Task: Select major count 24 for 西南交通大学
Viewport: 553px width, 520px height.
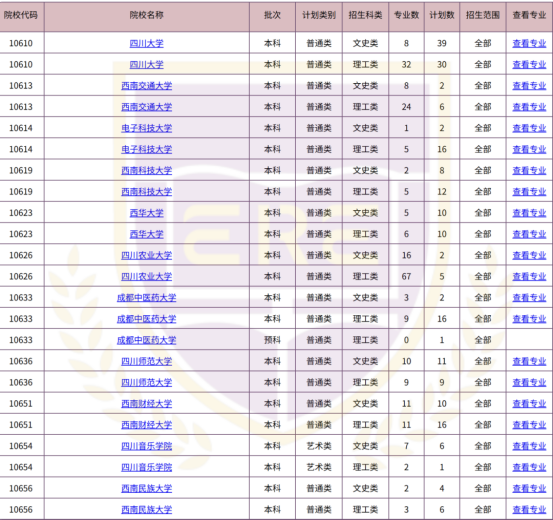Action: pos(406,107)
